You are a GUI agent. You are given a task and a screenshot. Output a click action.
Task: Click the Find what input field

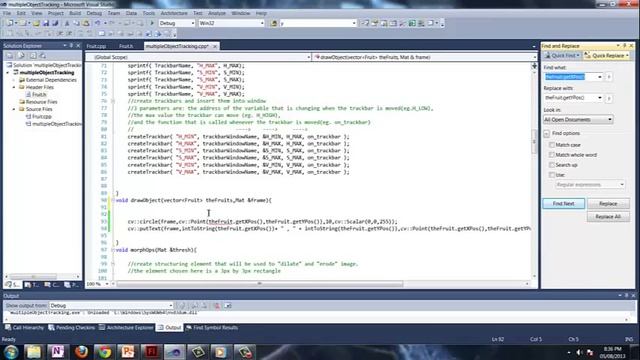[x=570, y=77]
